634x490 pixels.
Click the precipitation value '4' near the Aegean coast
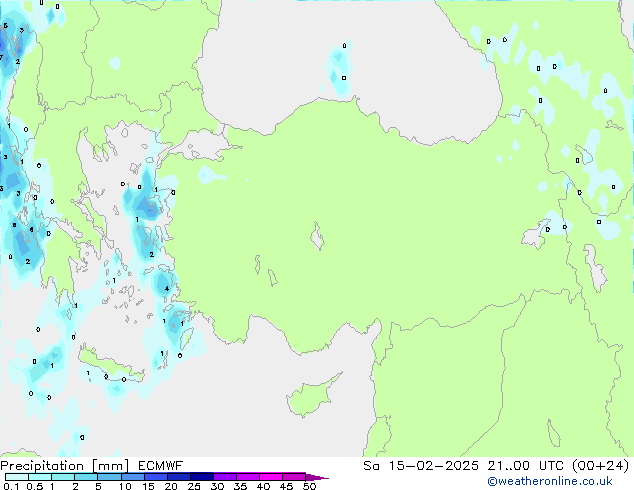[x=167, y=289]
